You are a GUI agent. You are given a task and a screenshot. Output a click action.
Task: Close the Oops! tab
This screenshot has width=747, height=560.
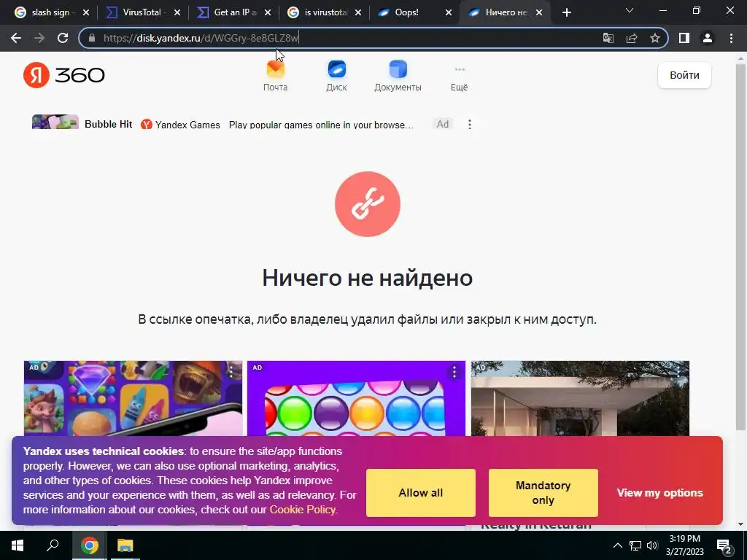(x=449, y=13)
